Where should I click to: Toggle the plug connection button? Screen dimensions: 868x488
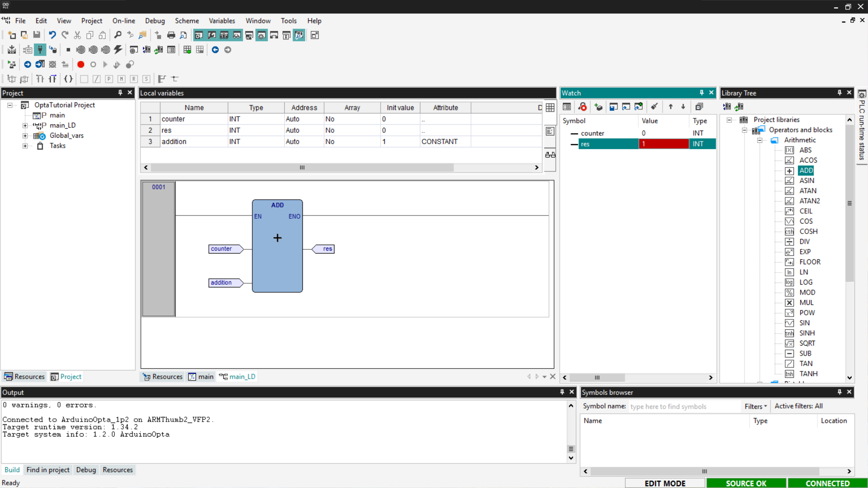[x=40, y=50]
